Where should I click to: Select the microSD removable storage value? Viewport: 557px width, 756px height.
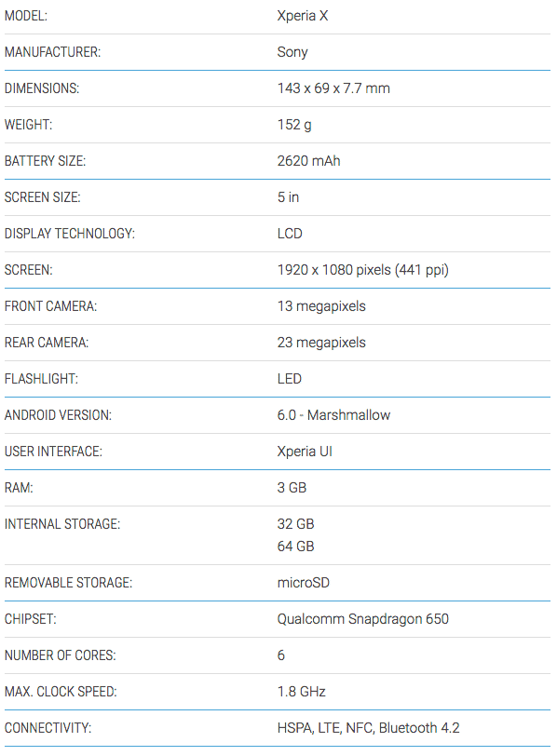point(304,583)
